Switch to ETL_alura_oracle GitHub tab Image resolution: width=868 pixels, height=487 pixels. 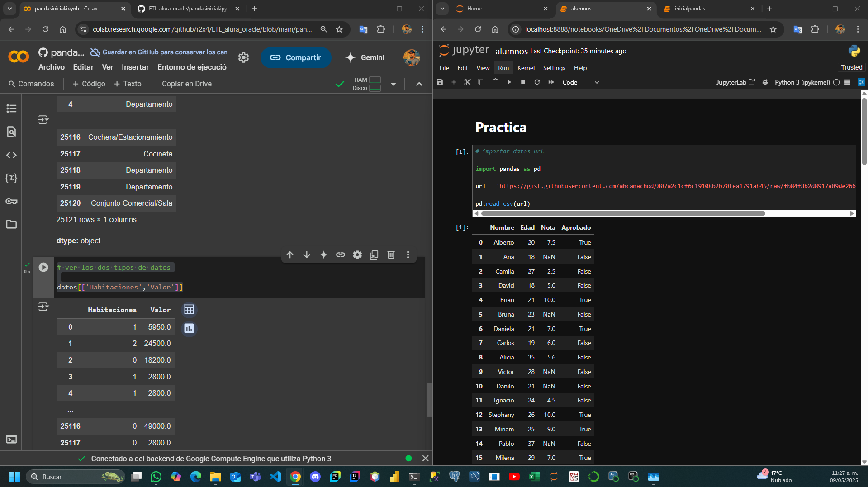point(189,9)
